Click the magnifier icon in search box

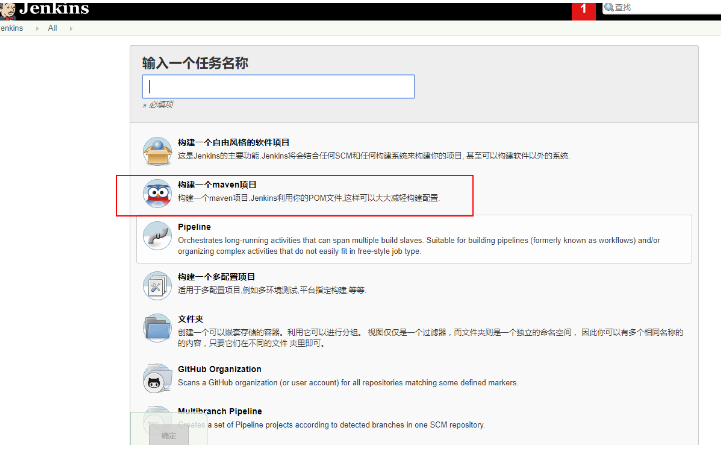tap(609, 7)
